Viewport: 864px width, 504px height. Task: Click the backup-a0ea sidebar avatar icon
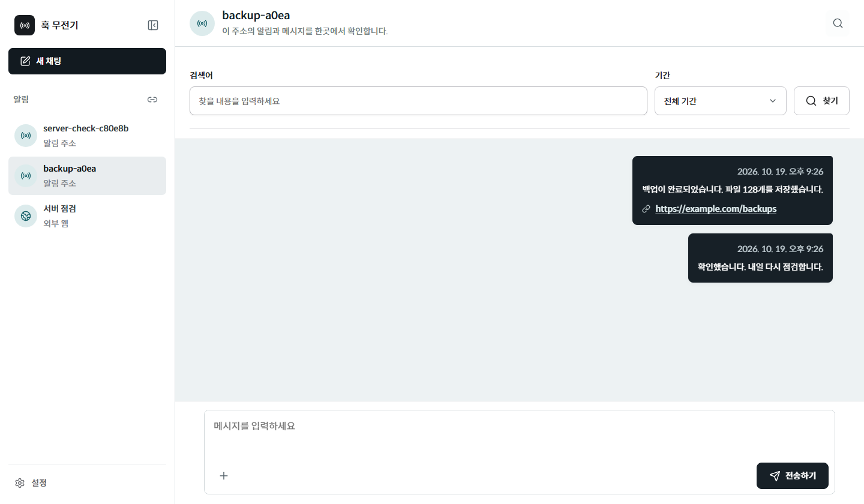[x=26, y=176]
